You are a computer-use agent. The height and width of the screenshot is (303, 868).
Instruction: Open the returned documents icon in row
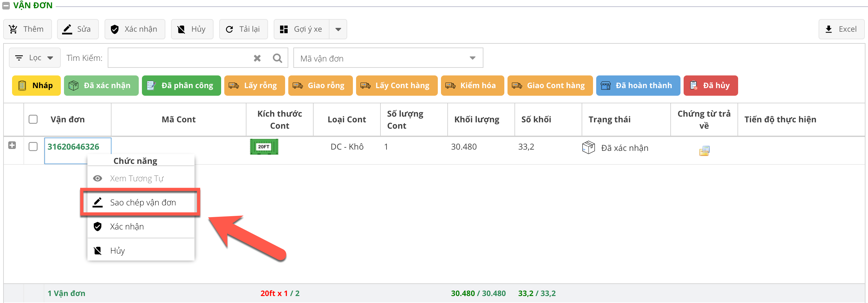(x=704, y=150)
